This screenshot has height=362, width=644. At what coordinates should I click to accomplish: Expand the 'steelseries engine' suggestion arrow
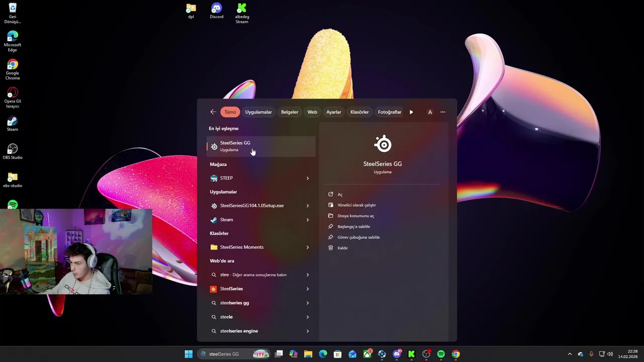pyautogui.click(x=307, y=331)
